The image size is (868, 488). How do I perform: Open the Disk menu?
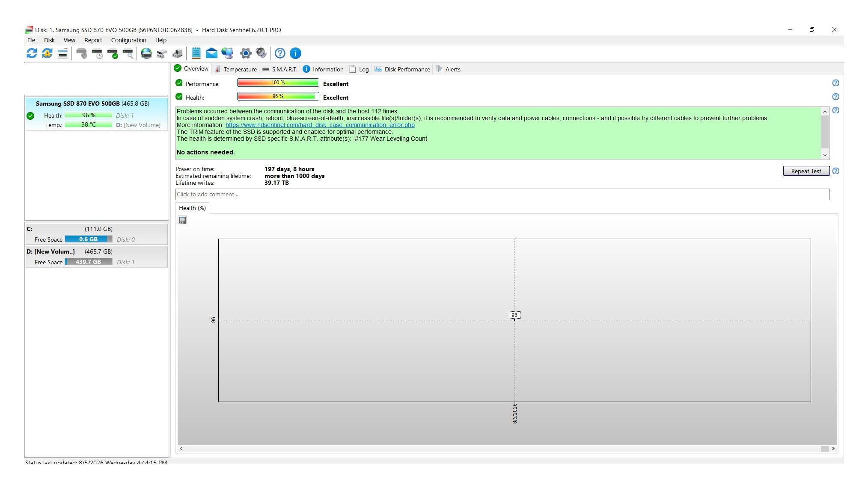pyautogui.click(x=49, y=40)
